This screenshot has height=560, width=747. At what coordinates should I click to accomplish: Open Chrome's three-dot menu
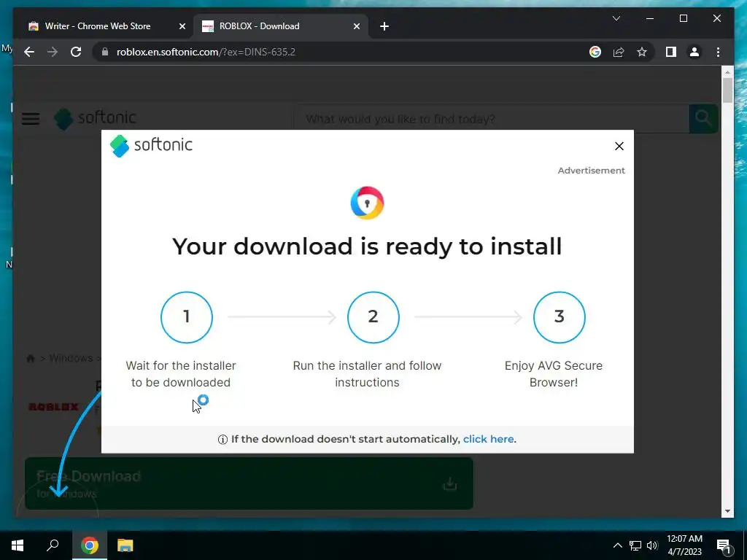click(718, 52)
